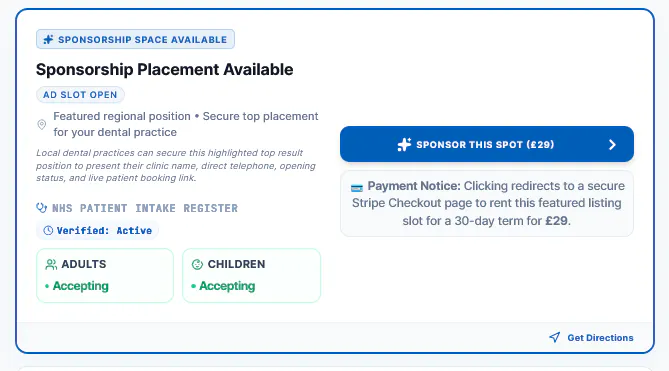
Task: Click the sparkle icon on Sponsor button
Action: (x=404, y=145)
